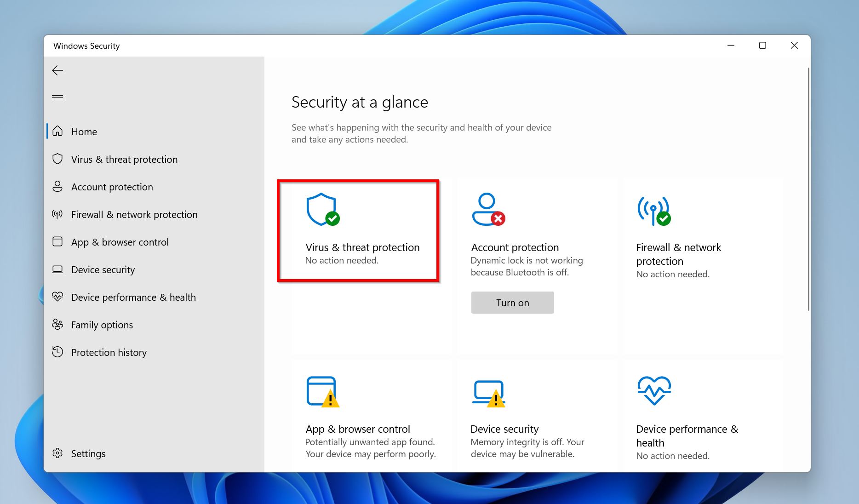Screen dimensions: 859x504
Task: Click App & browser control warning tile icon
Action: tap(323, 392)
